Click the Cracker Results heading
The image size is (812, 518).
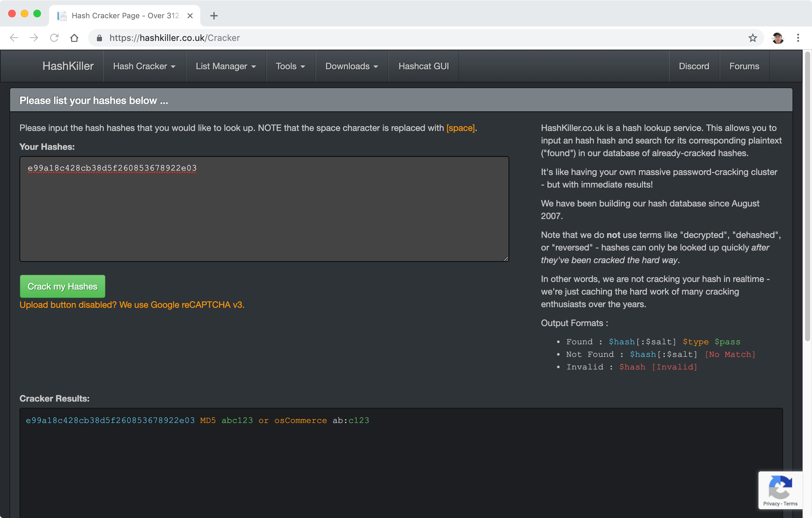[x=54, y=398]
